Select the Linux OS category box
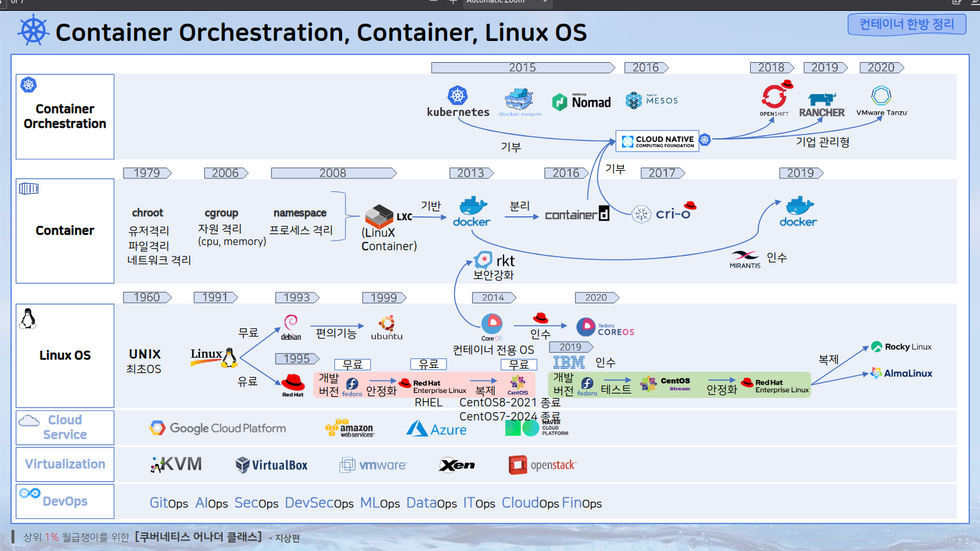Viewport: 980px width, 551px height. (x=65, y=355)
